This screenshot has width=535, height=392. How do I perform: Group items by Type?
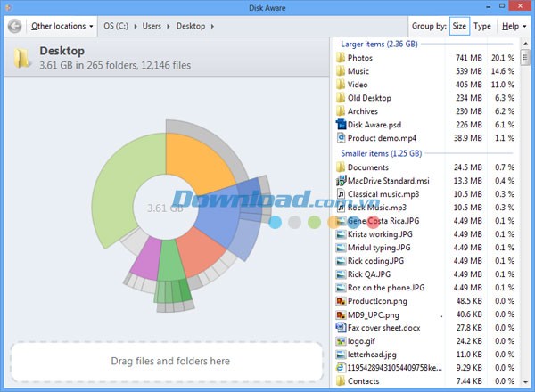pos(482,26)
